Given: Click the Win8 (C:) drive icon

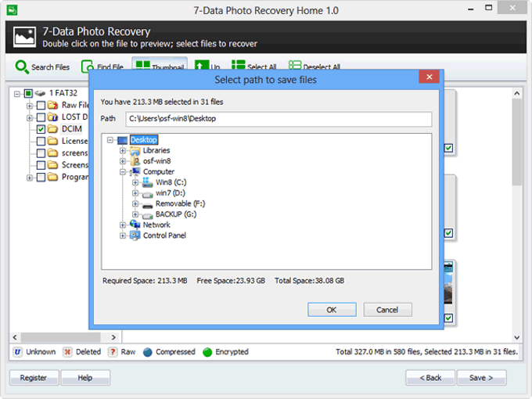Looking at the screenshot, I should [148, 182].
